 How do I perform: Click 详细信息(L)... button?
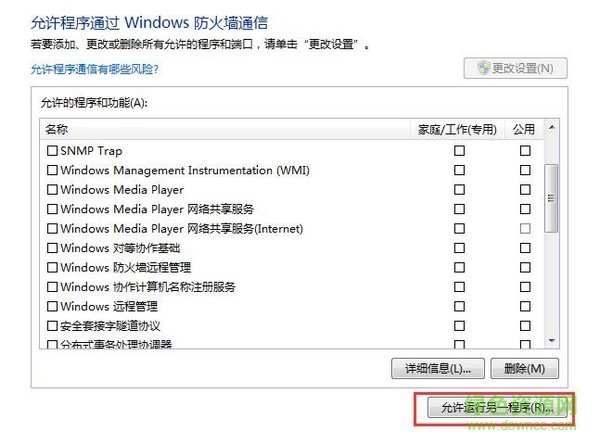tap(439, 368)
